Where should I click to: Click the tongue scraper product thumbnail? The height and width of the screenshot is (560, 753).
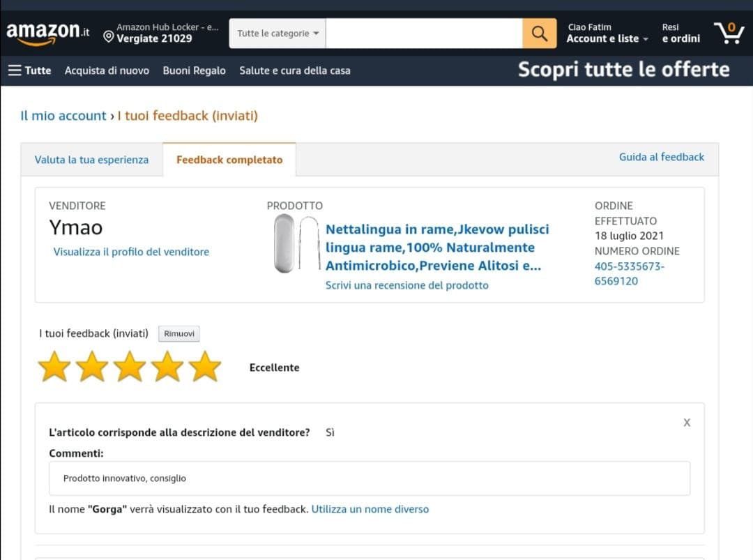coord(295,243)
